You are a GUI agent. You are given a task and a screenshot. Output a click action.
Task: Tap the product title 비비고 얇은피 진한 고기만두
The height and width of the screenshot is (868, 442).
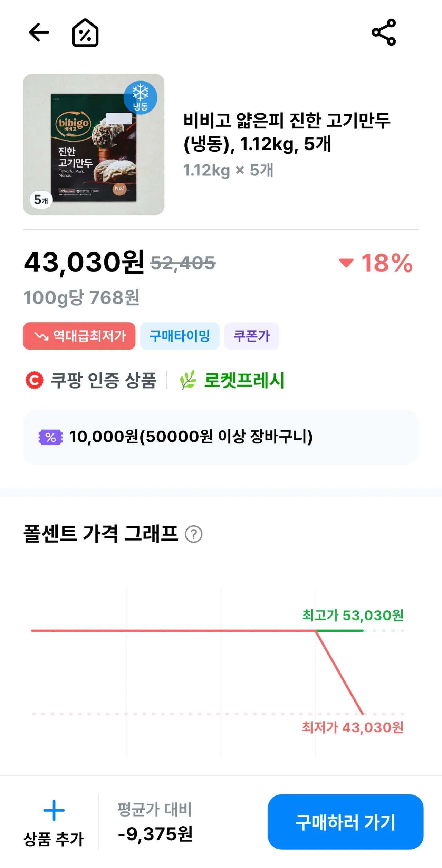click(287, 132)
